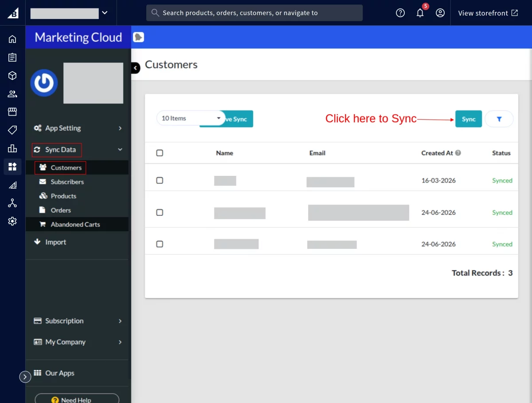This screenshot has height=403, width=532.
Task: Sort by the Created At column header
Action: coord(437,153)
